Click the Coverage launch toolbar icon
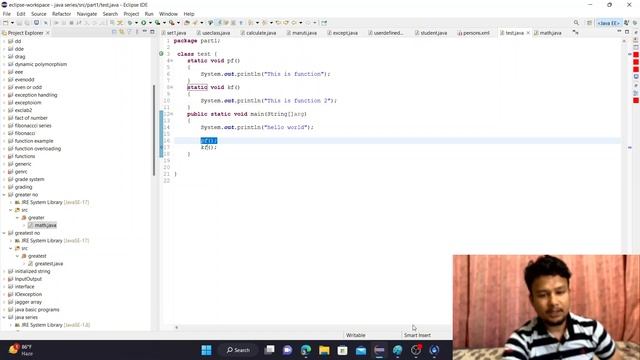This screenshot has width=640, height=360. [158, 23]
